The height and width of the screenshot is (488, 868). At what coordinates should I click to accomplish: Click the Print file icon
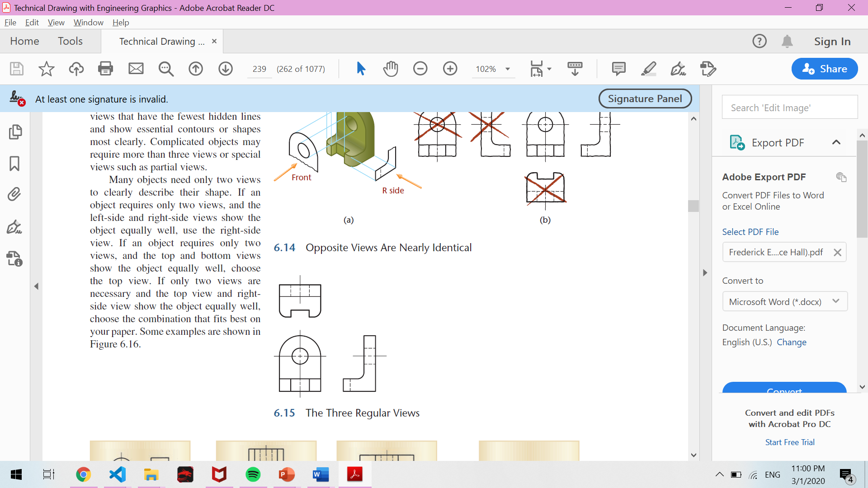click(105, 69)
